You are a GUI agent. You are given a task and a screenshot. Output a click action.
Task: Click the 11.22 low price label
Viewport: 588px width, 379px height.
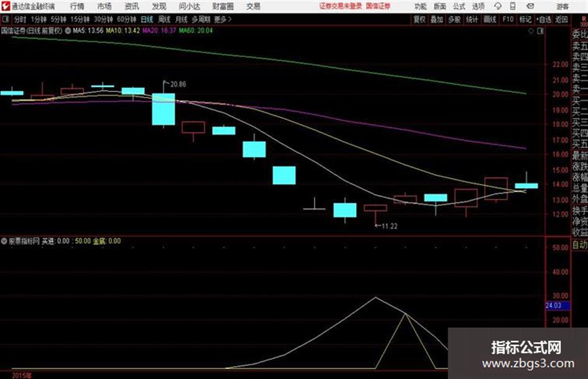[x=390, y=227]
